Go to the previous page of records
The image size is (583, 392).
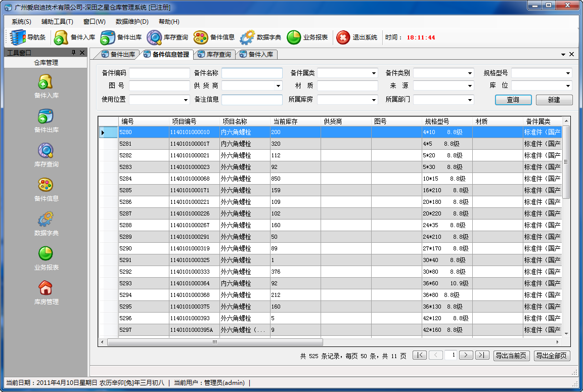tap(435, 355)
